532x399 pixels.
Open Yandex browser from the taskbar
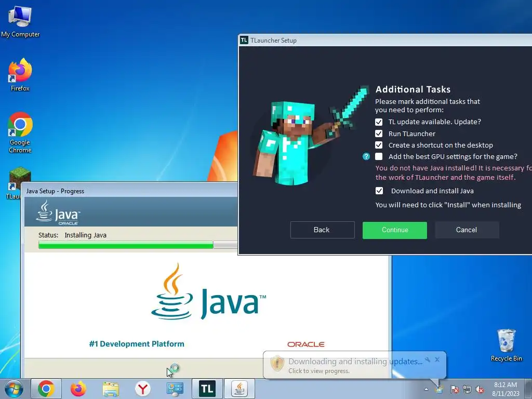143,389
